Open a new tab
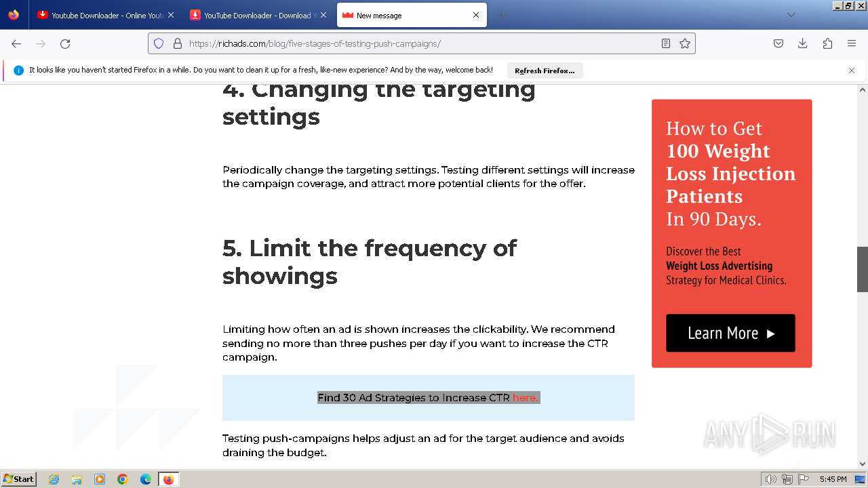The width and height of the screenshot is (868, 488). (502, 15)
